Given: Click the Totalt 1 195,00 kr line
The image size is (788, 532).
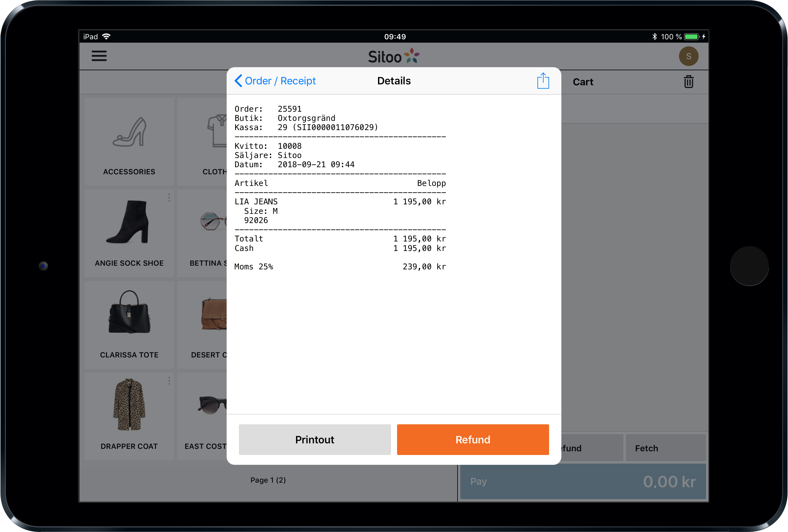Looking at the screenshot, I should point(340,239).
